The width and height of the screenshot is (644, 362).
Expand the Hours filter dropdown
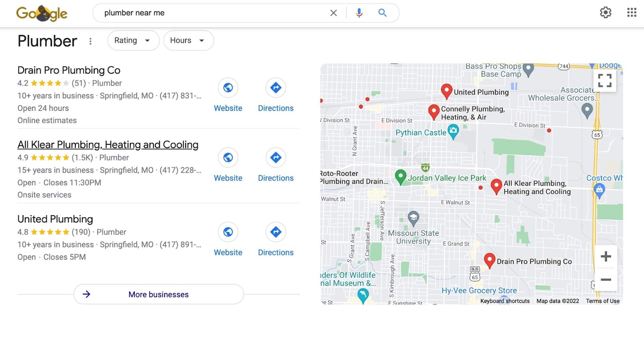(x=188, y=40)
